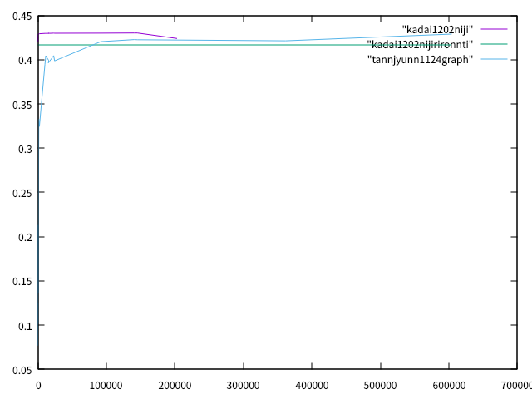Click y-axis label 0.1
The width and height of the screenshot is (532, 399).
(x=25, y=326)
